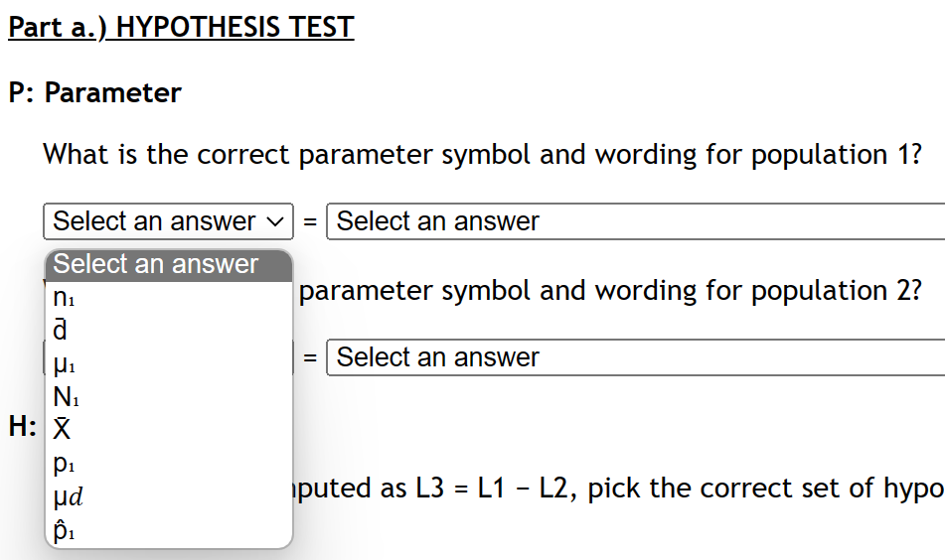
Task: Click the equals sign in population 2 row
Action: click(310, 358)
